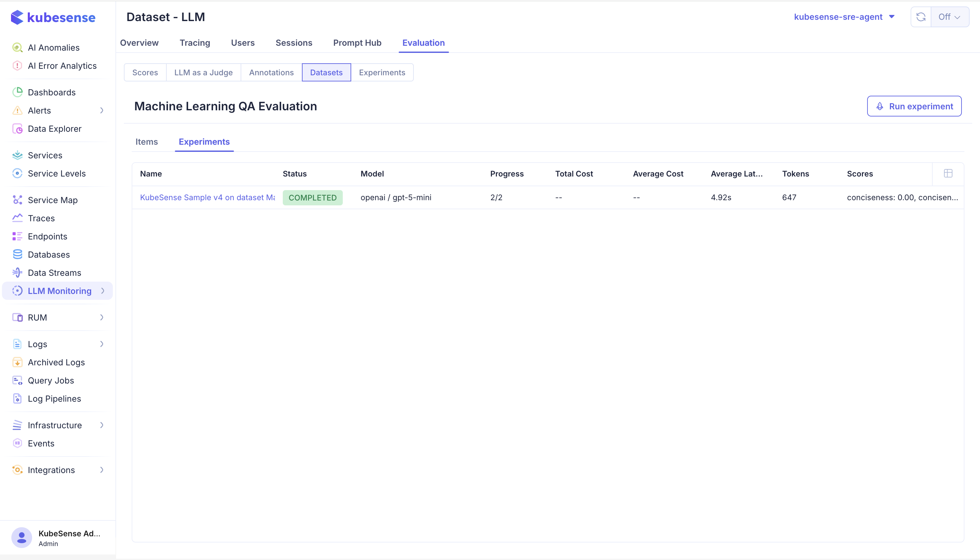The image size is (980, 560).
Task: Click LLM Monitoring icon
Action: (x=17, y=291)
